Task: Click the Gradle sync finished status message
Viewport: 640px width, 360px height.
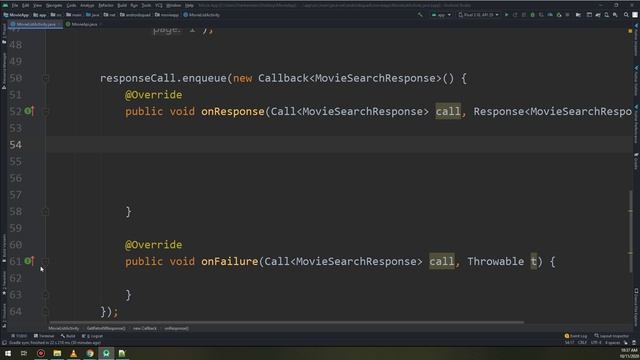Action: coord(55,343)
